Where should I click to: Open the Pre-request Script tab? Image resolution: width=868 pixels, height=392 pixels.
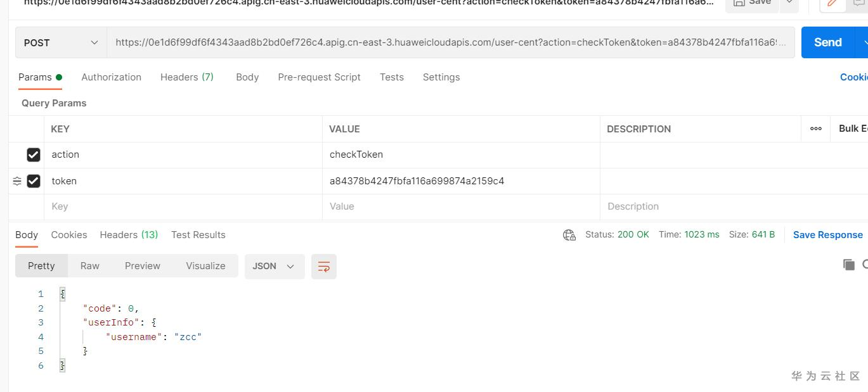319,77
